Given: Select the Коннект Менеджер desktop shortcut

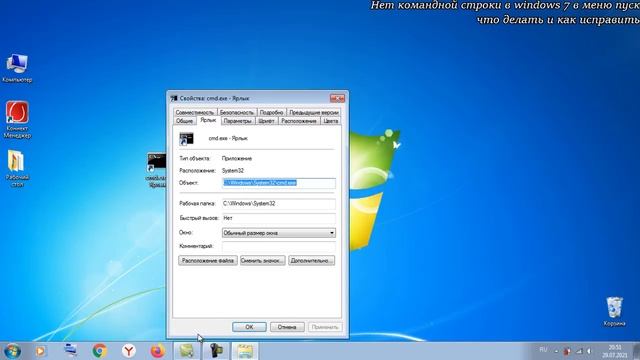Looking at the screenshot, I should pyautogui.click(x=17, y=120).
